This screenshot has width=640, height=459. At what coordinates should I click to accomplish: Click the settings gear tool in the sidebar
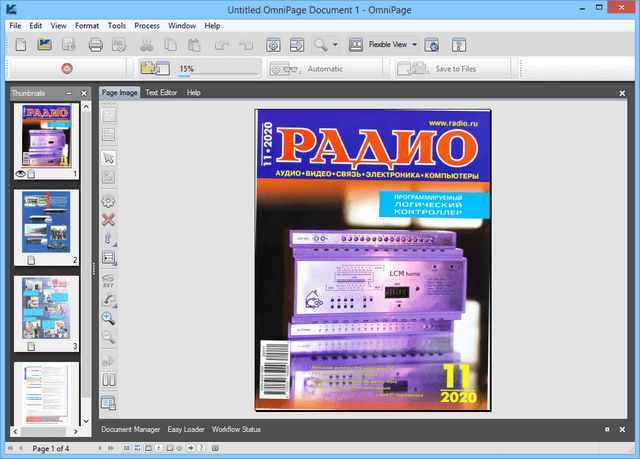[109, 199]
